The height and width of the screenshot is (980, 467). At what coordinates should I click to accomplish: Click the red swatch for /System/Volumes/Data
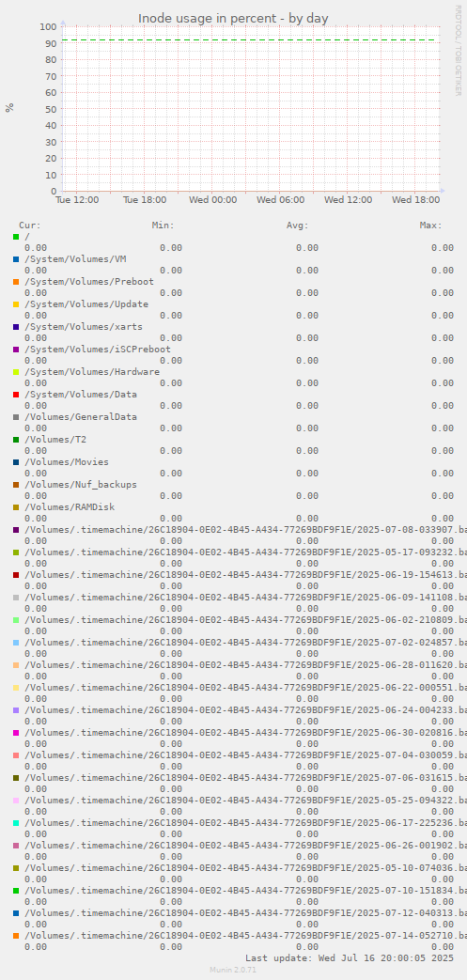[16, 395]
